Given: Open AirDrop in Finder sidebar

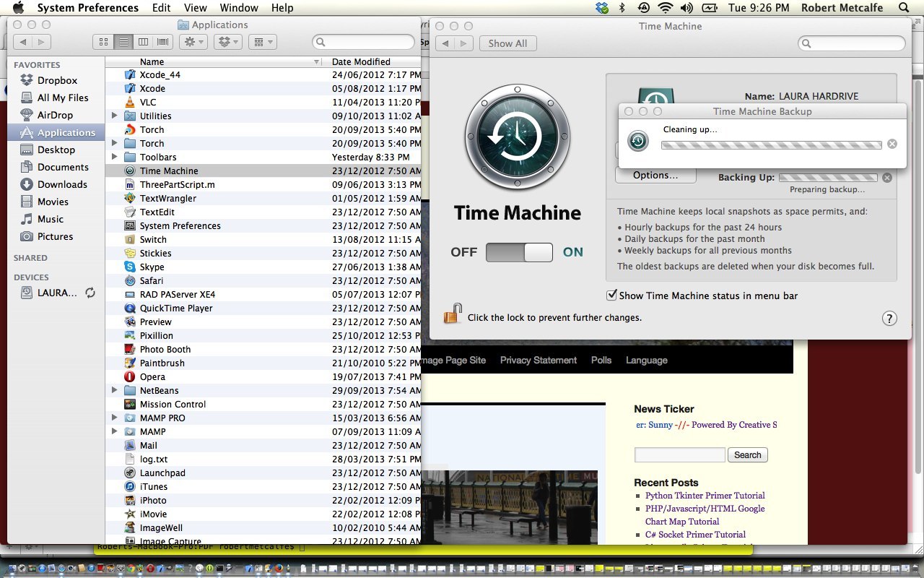Looking at the screenshot, I should point(55,115).
